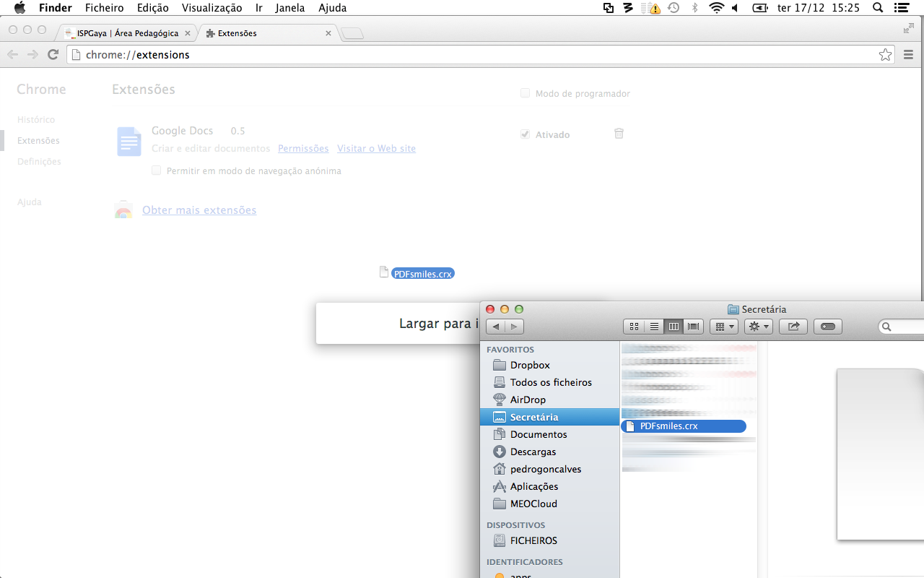Open Ajuda in Chrome sidebar

pos(30,202)
